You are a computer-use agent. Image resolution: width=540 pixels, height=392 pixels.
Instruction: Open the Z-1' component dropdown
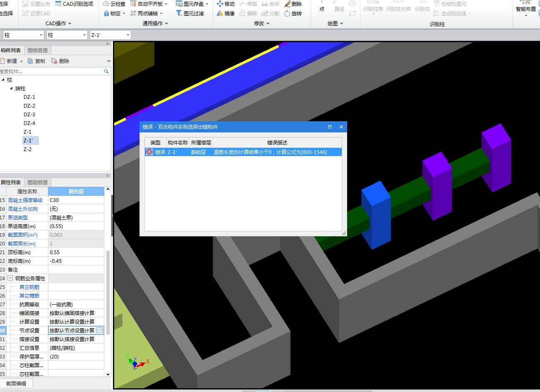[128, 35]
